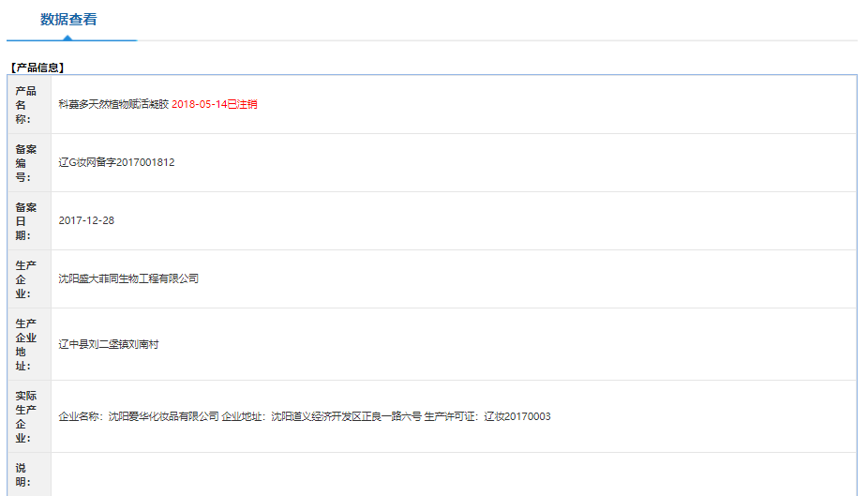
Task: Click the 【产品信息】 section header
Action: (37, 68)
